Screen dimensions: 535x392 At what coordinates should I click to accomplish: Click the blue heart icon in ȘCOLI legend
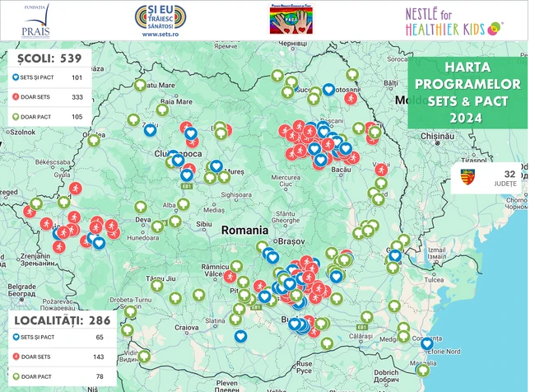click(16, 77)
